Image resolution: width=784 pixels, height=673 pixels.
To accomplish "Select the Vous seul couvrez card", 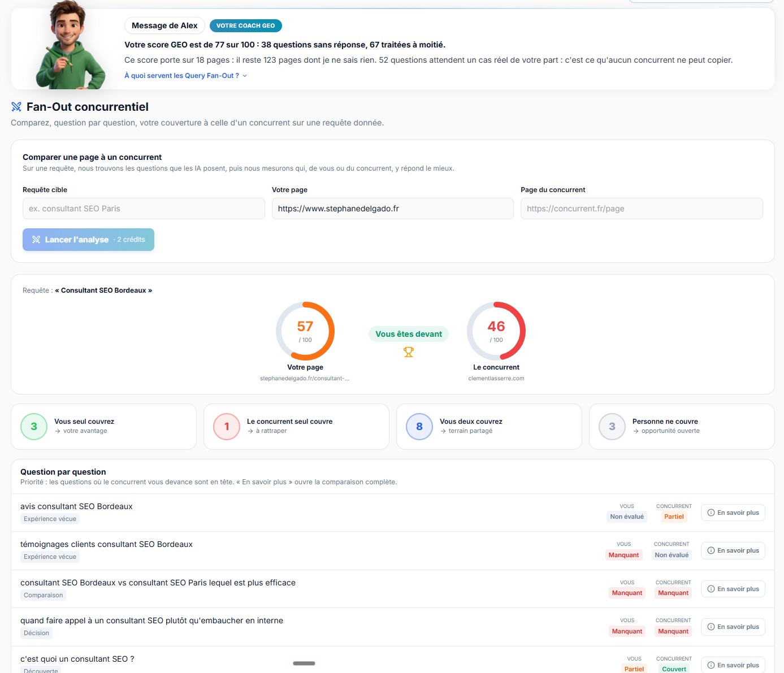I will tap(103, 427).
